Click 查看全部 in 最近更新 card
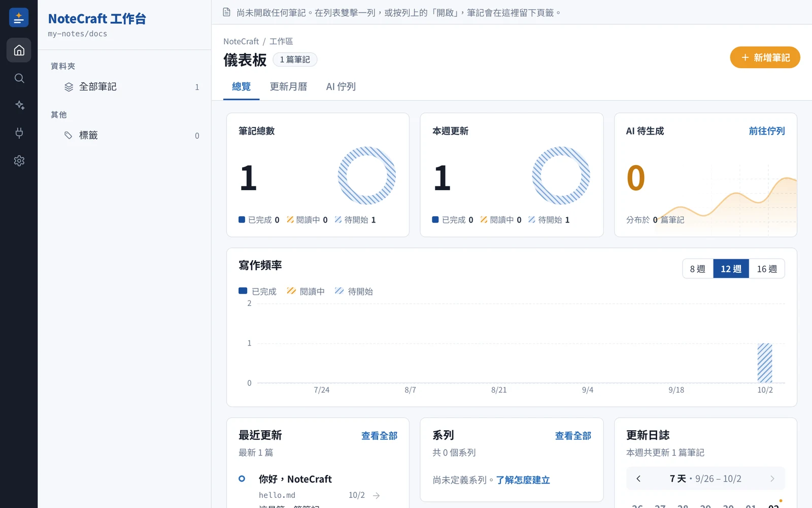 [x=379, y=436]
